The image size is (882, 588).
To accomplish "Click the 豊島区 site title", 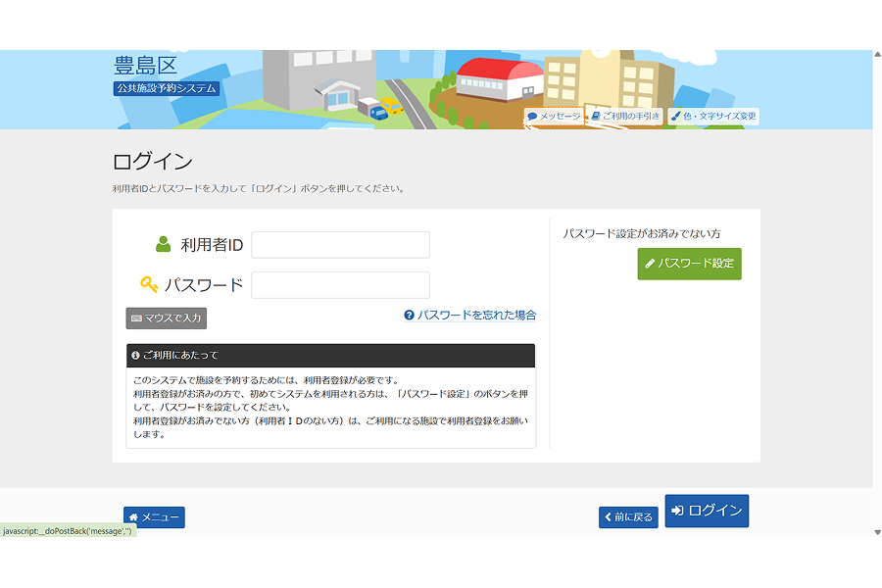I will tap(145, 67).
